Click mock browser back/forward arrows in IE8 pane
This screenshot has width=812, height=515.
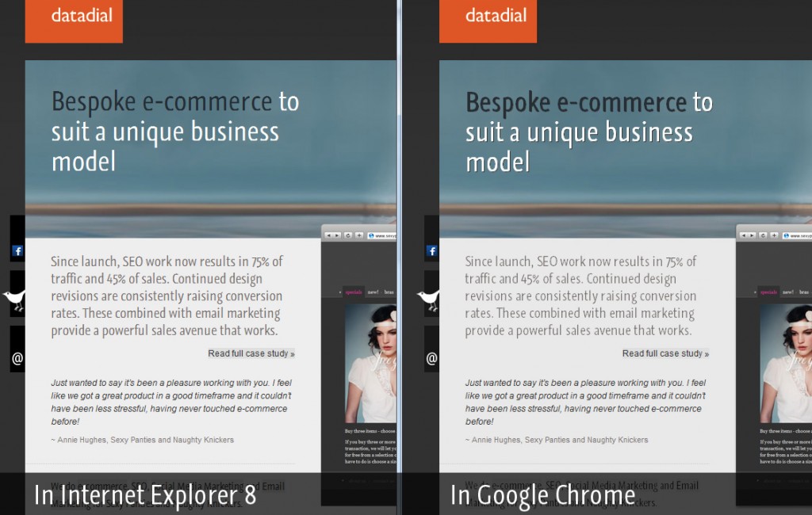[x=333, y=235]
